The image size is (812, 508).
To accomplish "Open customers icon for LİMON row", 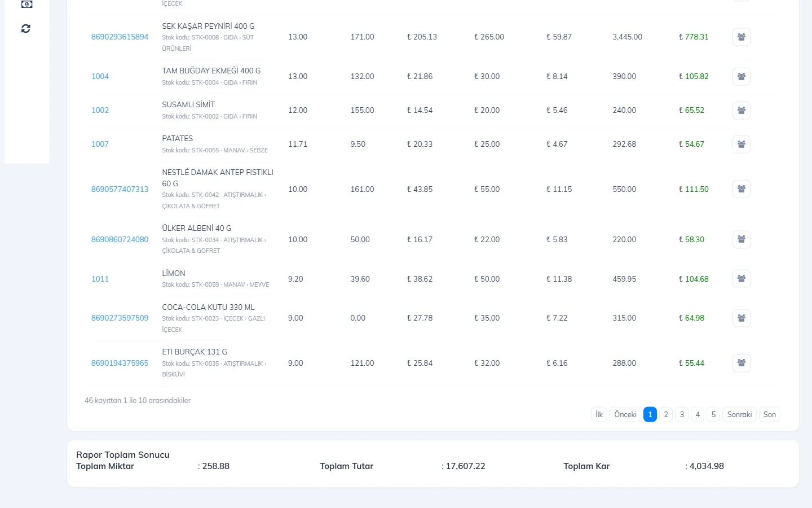I will (741, 279).
